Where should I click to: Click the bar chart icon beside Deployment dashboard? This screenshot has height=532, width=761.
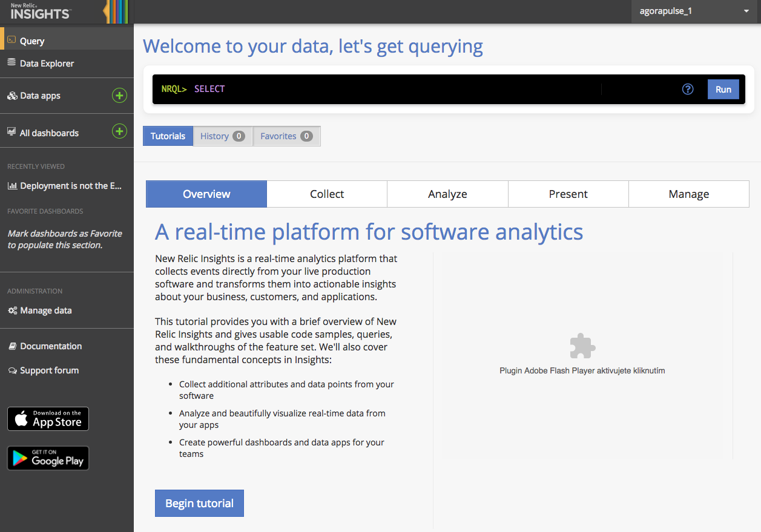coord(12,186)
